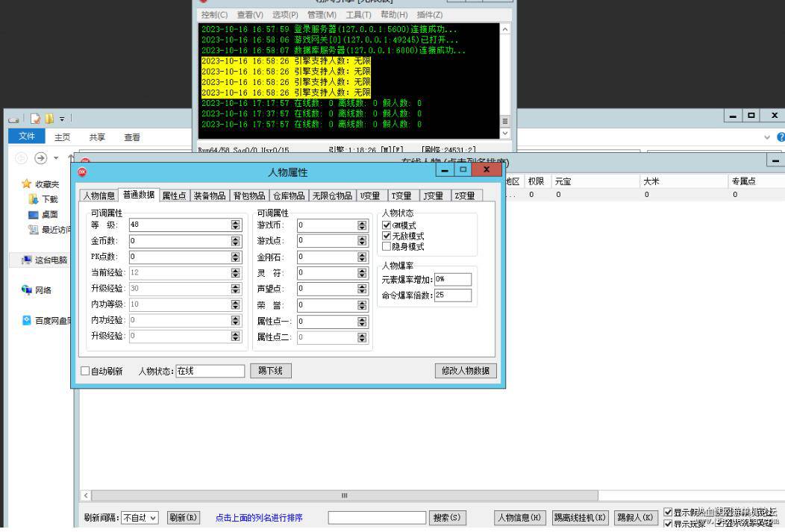Click the 搜索(S) button

(x=447, y=518)
